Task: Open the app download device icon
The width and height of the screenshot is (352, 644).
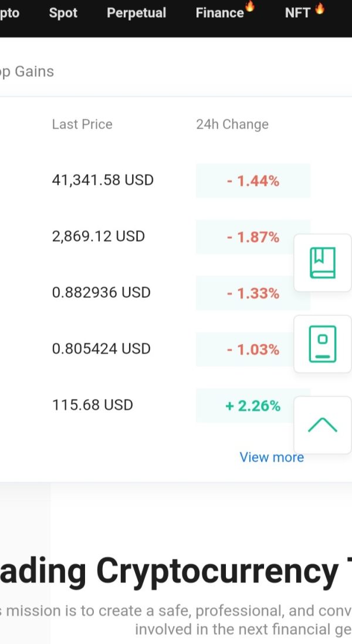Action: (322, 344)
